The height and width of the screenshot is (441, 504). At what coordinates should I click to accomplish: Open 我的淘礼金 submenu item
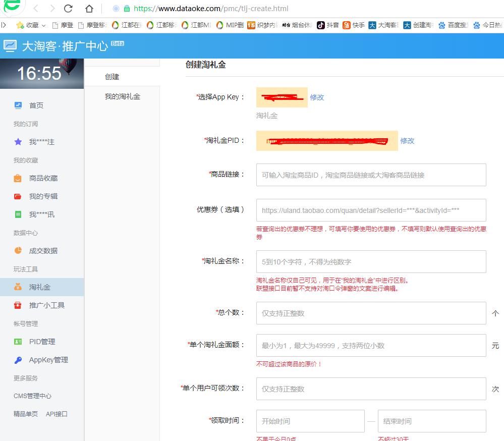[122, 96]
